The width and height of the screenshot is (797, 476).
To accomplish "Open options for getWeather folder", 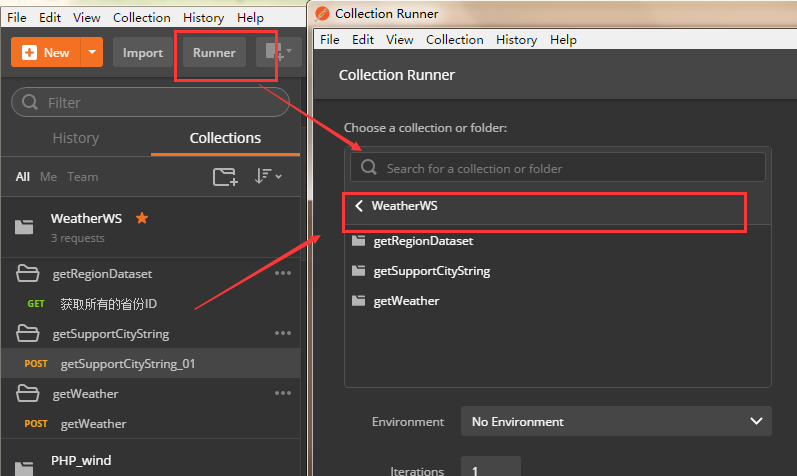I will pyautogui.click(x=283, y=393).
